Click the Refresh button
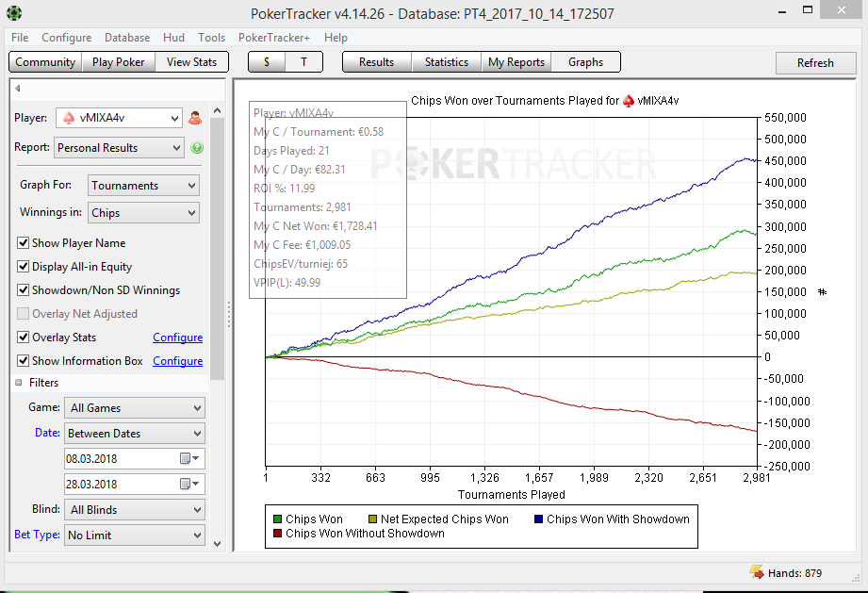The image size is (868, 593). click(815, 63)
